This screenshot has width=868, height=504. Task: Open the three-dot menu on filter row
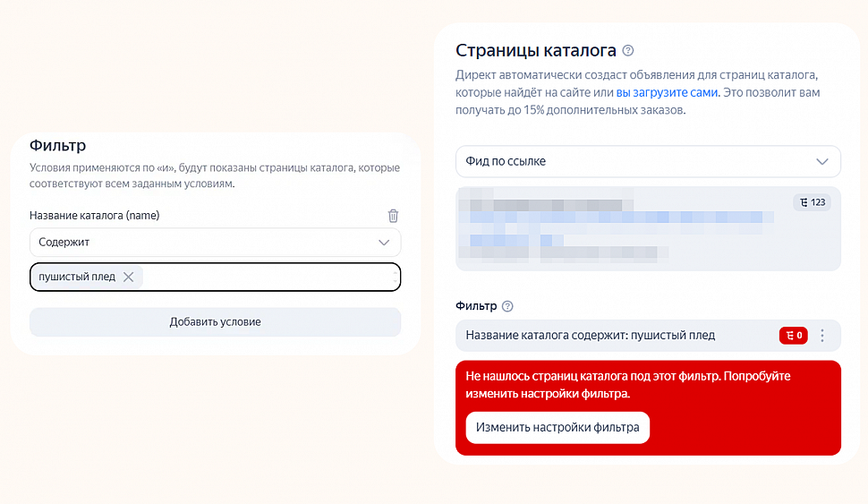point(822,336)
